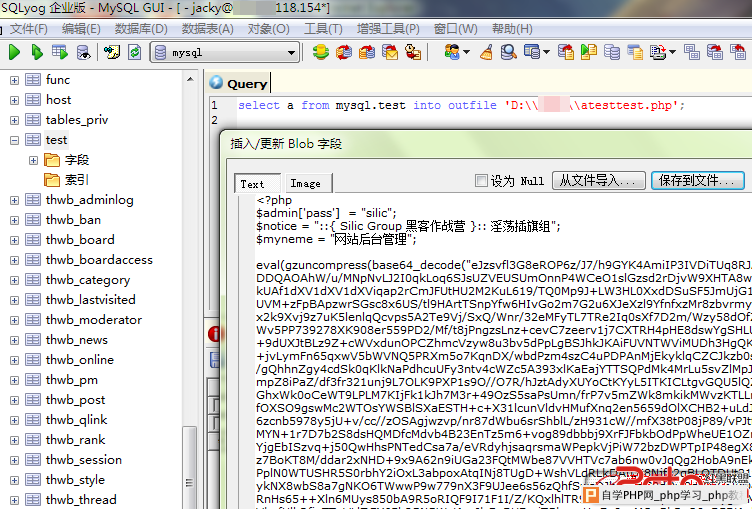The image size is (752, 509).
Task: Click the green refresh object browser icon
Action: (x=135, y=52)
